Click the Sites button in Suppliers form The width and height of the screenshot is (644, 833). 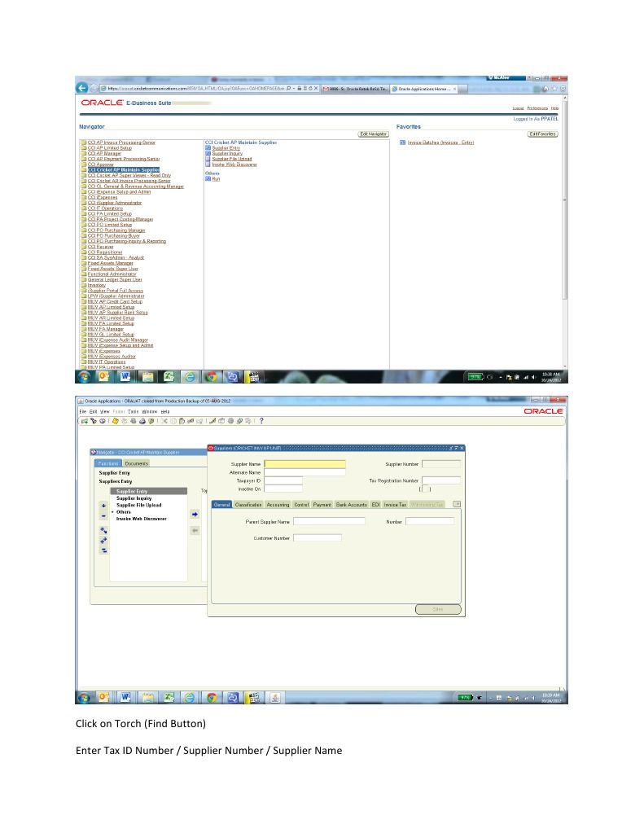(438, 609)
